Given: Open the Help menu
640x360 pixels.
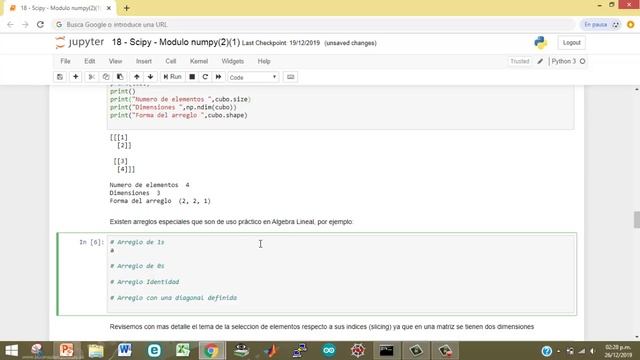Looking at the screenshot, I should [x=264, y=61].
